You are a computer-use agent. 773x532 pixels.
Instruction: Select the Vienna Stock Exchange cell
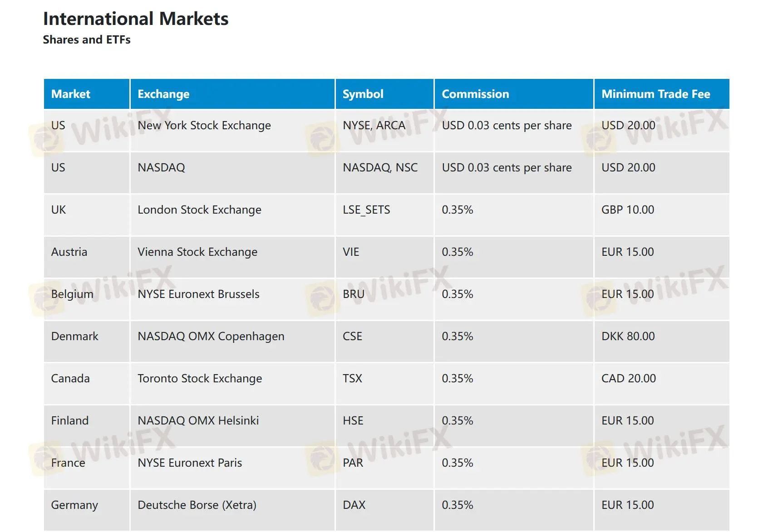pos(197,252)
